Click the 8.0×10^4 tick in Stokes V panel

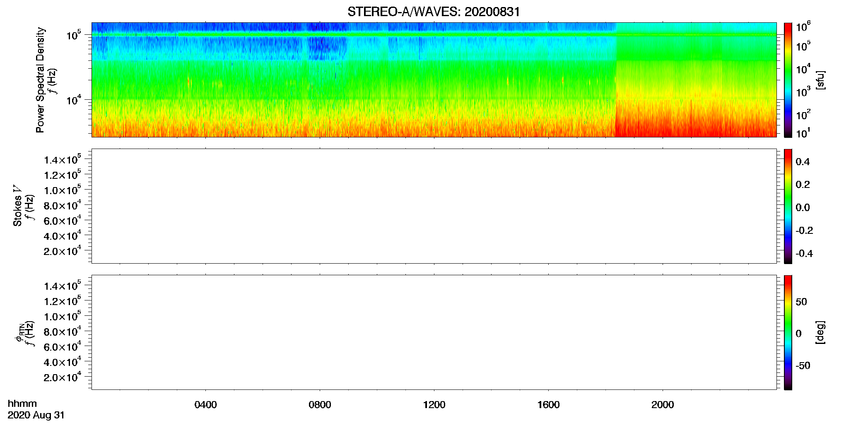[63, 205]
